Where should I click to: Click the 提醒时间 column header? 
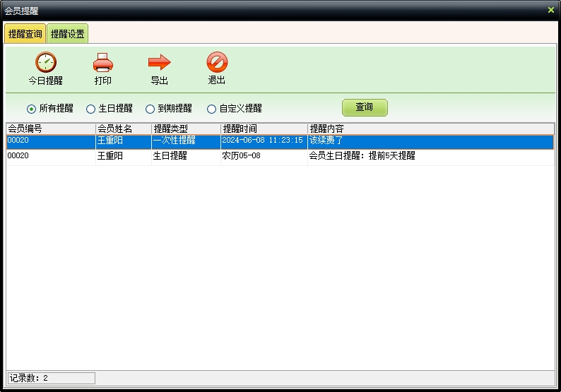tap(263, 129)
